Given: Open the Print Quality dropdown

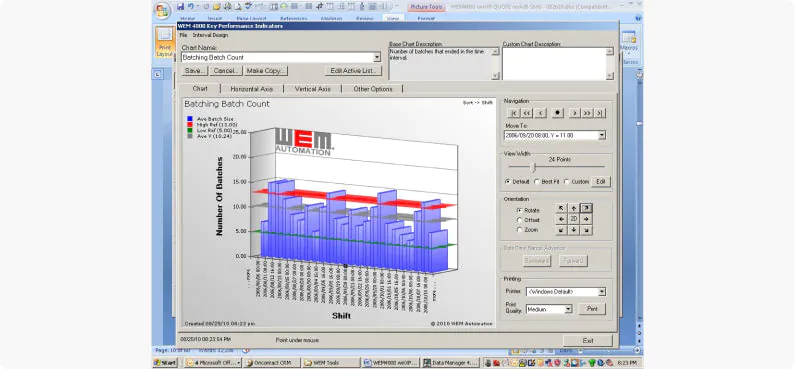Looking at the screenshot, I should (x=568, y=309).
